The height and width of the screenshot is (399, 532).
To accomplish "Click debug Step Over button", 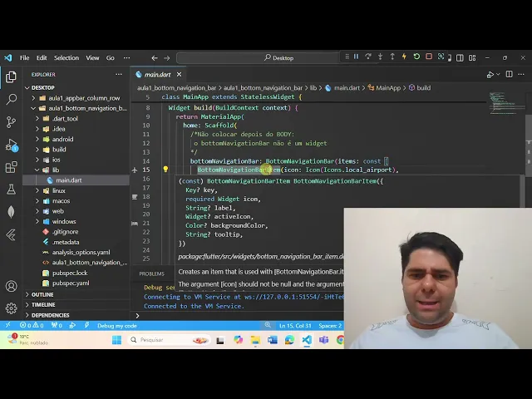I will pyautogui.click(x=368, y=57).
